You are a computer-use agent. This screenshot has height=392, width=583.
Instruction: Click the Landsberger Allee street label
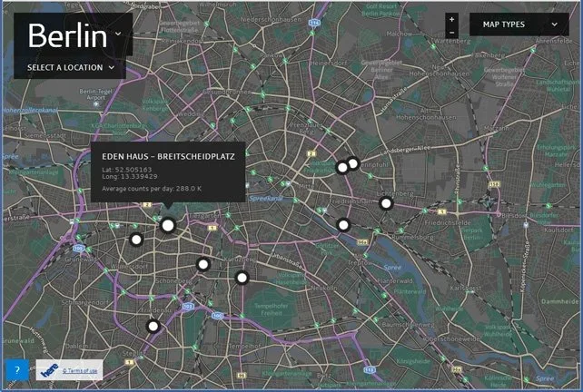point(405,151)
